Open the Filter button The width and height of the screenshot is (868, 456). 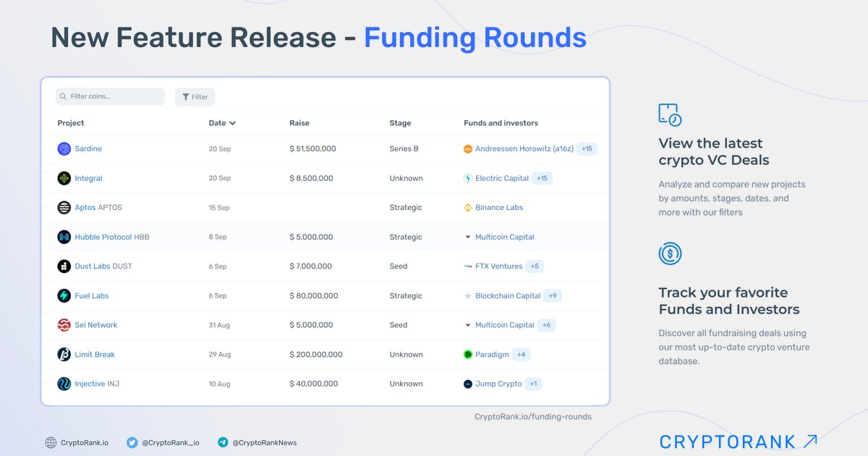(195, 97)
